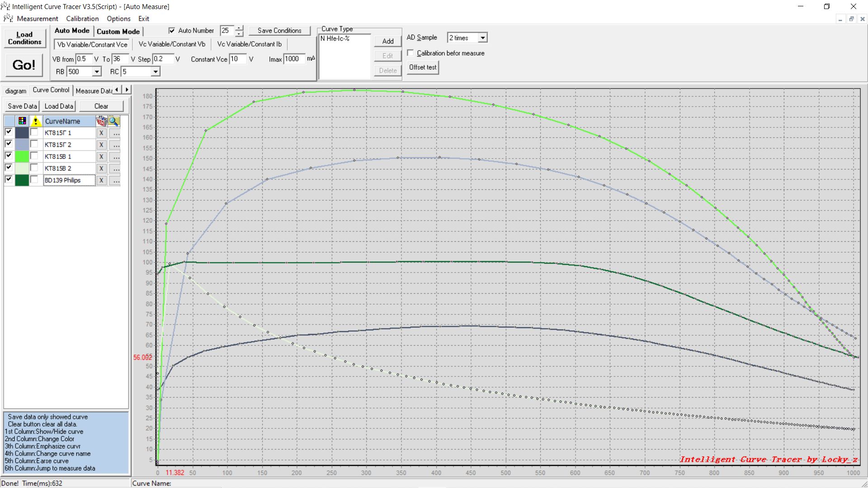Switch to the diagram tab
The width and height of the screenshot is (868, 488).
[x=16, y=91]
